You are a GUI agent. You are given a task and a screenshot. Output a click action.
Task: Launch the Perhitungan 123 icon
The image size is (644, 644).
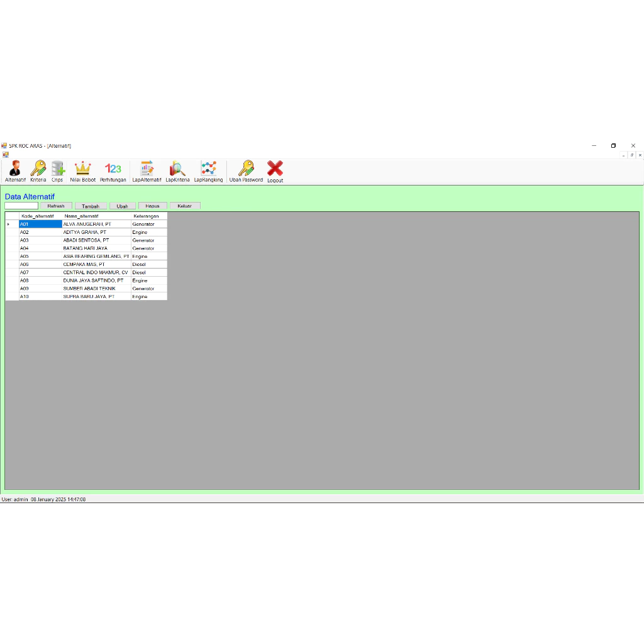[113, 171]
